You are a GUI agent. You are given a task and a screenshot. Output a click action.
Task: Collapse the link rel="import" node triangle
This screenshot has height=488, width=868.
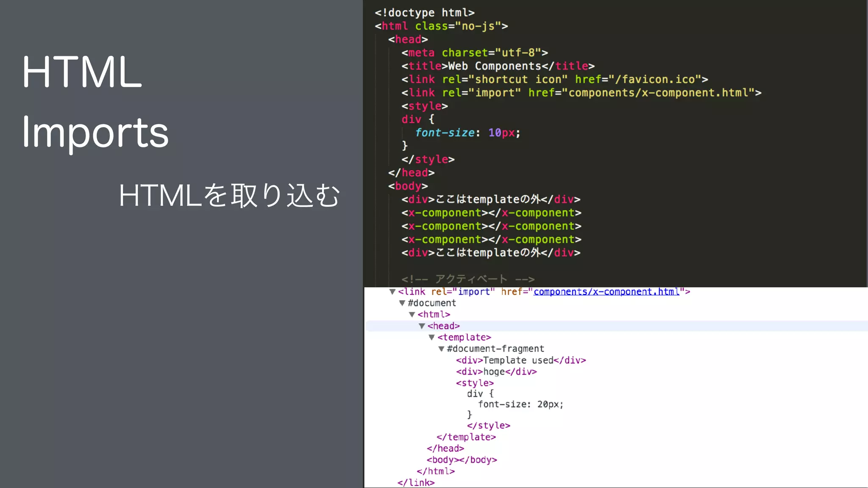pos(392,292)
